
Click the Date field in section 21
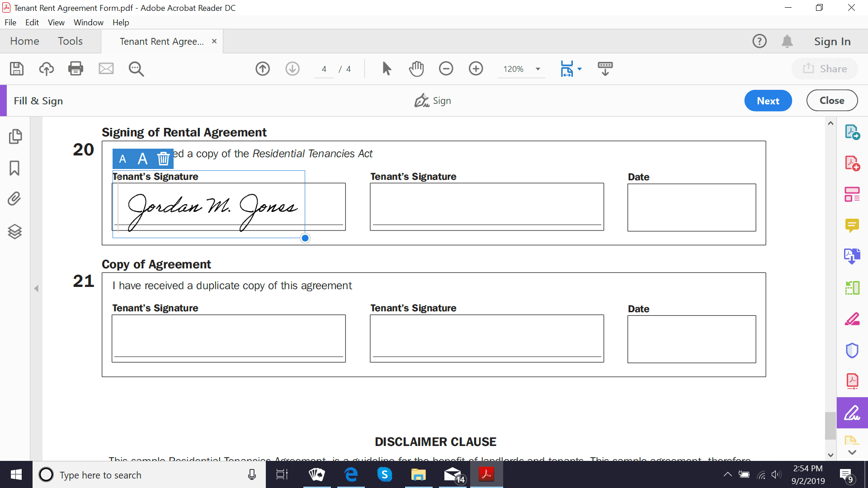point(692,338)
